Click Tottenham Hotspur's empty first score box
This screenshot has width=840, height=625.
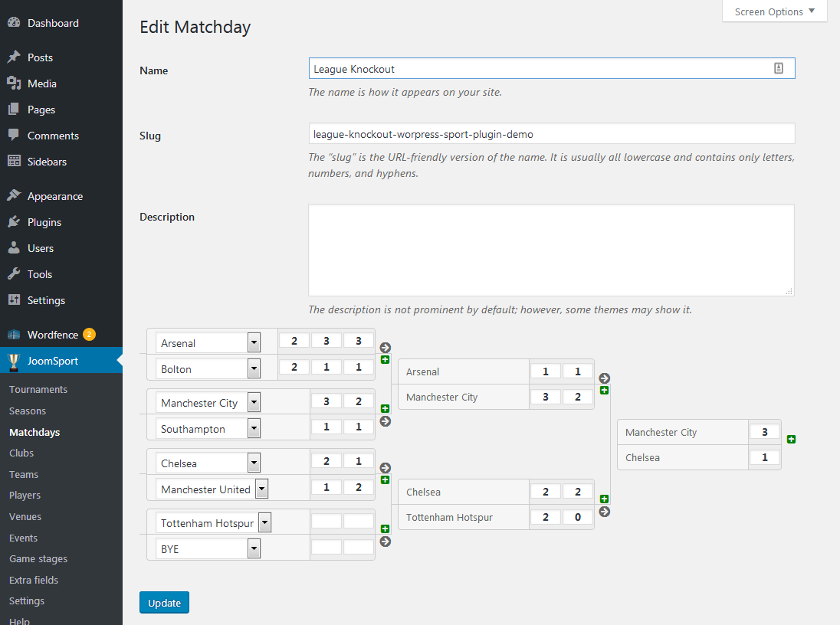(326, 521)
